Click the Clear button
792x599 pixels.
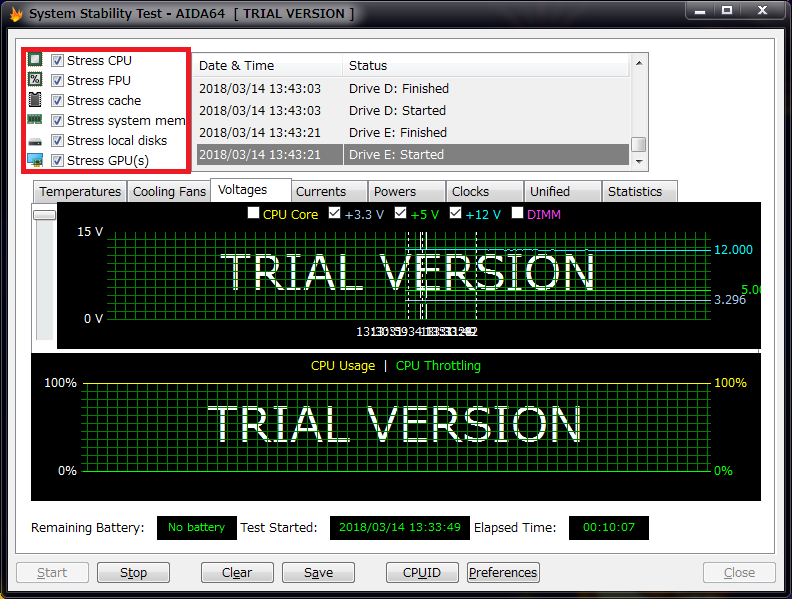[237, 572]
